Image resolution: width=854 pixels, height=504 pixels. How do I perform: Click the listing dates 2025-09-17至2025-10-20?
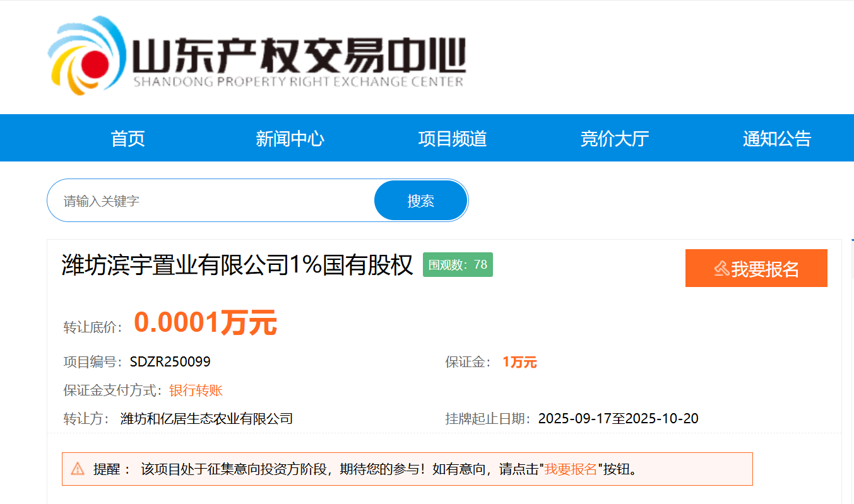pos(619,418)
